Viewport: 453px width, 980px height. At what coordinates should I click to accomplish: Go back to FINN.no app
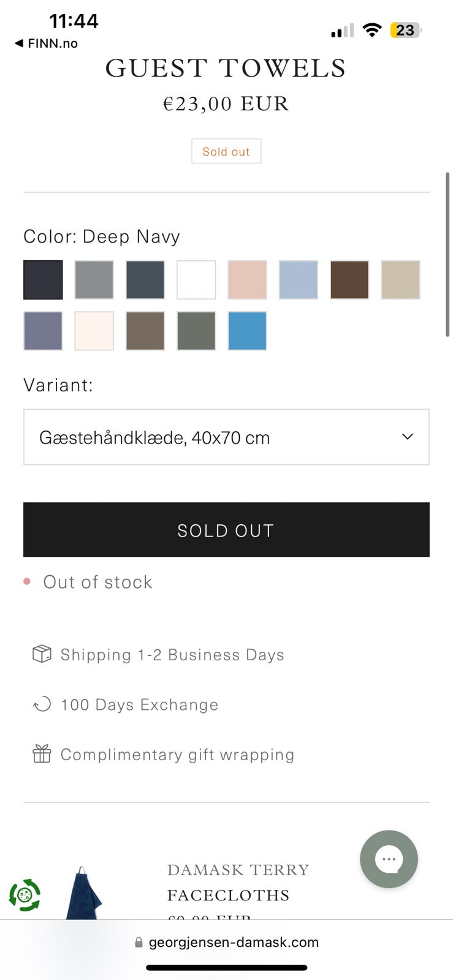[46, 43]
